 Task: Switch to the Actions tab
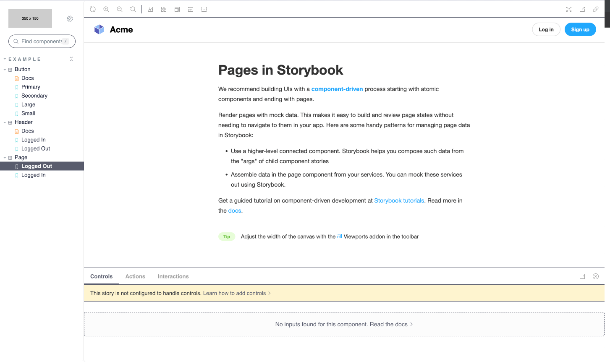tap(135, 276)
